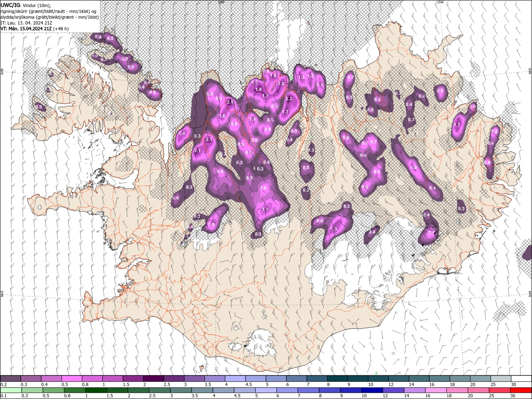Viewport: 532px width, 399px height.
Task: Click the 'rigning/skúrir (grænt/blátt/rautt - mm/1klst) og' line
Action: pos(49,11)
